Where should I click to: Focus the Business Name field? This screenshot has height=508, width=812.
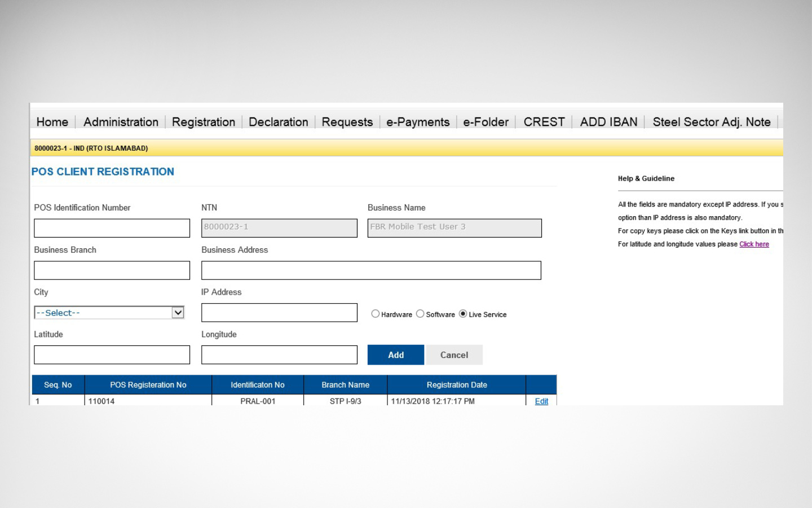[x=454, y=228]
